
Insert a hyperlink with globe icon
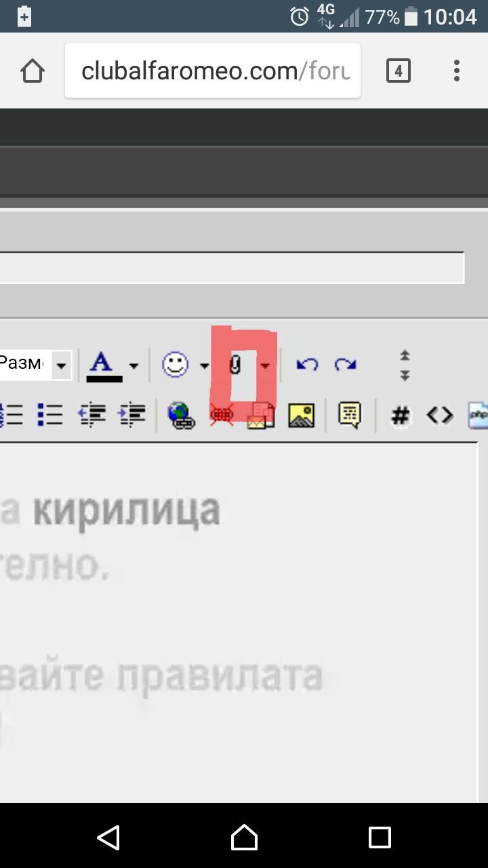[181, 414]
